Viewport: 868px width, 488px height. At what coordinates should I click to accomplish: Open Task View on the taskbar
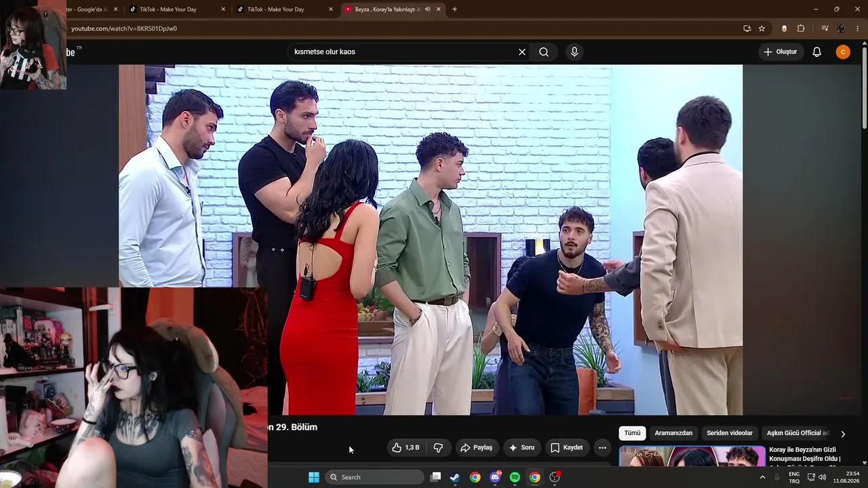(x=435, y=477)
